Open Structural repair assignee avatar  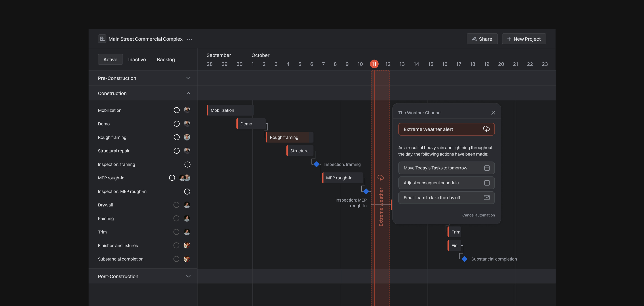[187, 151]
